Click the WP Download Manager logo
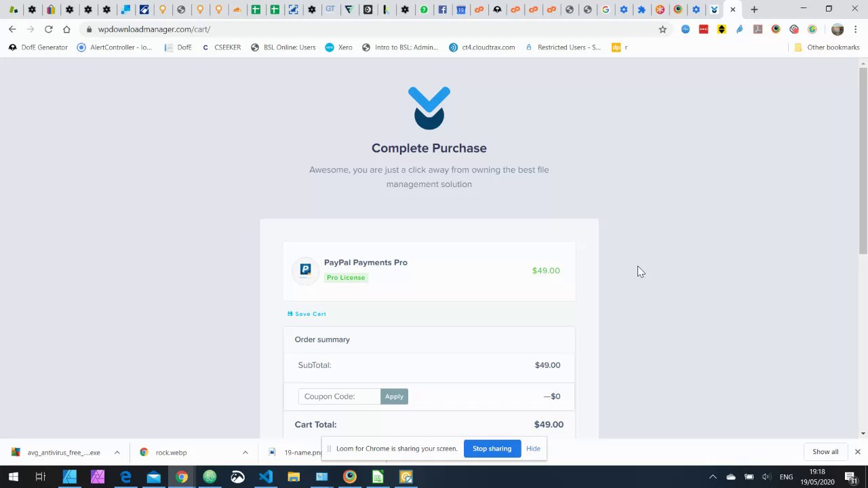The width and height of the screenshot is (868, 488). pos(429,108)
